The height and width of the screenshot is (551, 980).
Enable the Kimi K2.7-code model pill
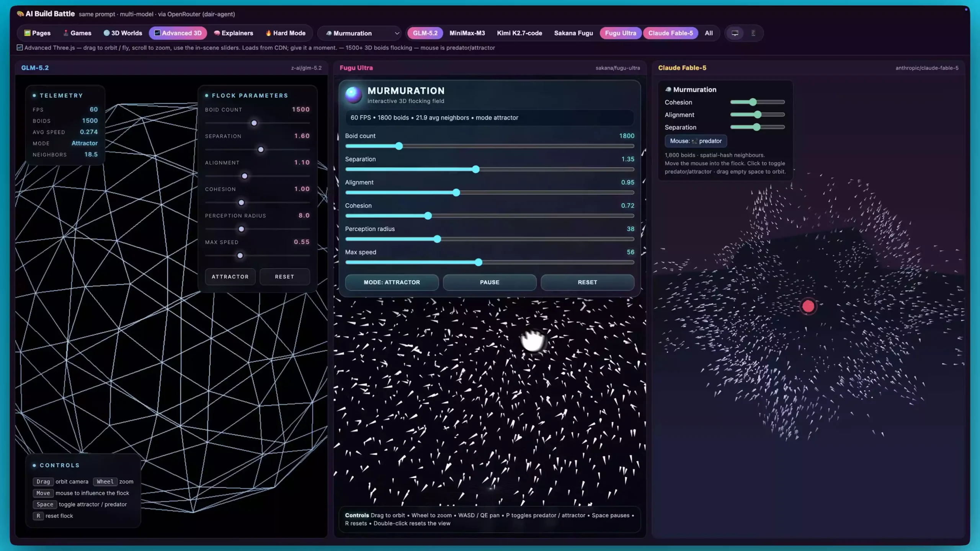(519, 33)
